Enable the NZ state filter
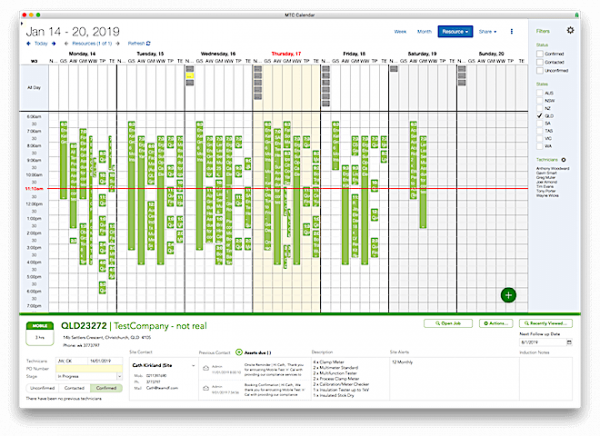 pos(540,108)
